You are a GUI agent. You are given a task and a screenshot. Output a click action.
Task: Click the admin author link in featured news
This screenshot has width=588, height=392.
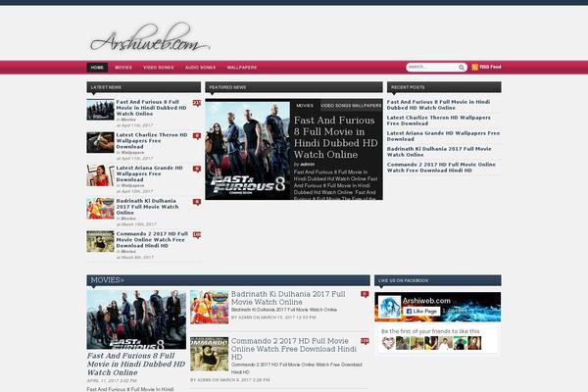pos(307,165)
